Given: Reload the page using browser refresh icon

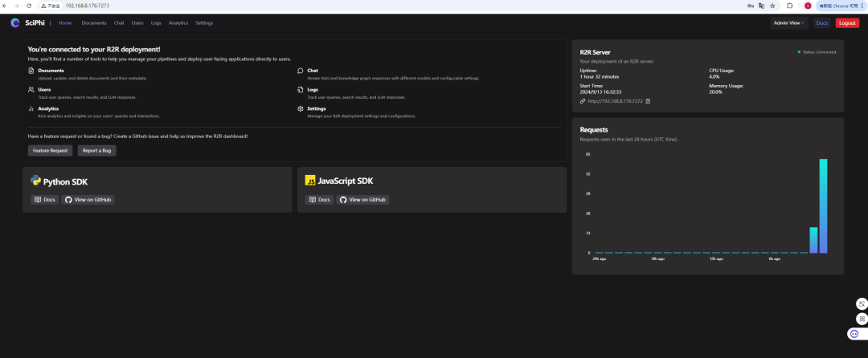Looking at the screenshot, I should click(x=29, y=6).
